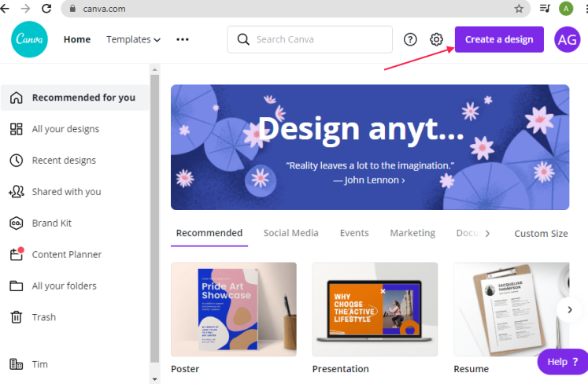Viewport: 588px width, 384px height.
Task: Click the sidebar scrollbar down arrow
Action: (154, 379)
